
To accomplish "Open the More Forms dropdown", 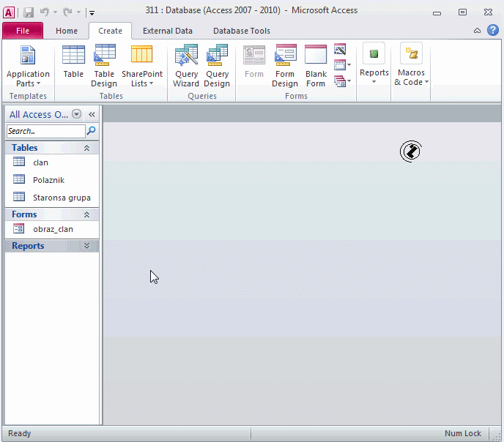I will click(342, 81).
